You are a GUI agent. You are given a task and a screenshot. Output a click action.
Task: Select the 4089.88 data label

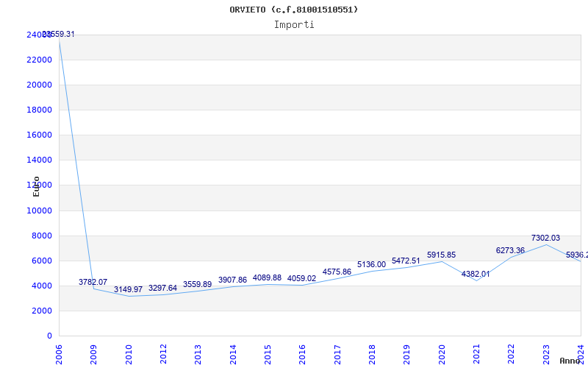[267, 278]
